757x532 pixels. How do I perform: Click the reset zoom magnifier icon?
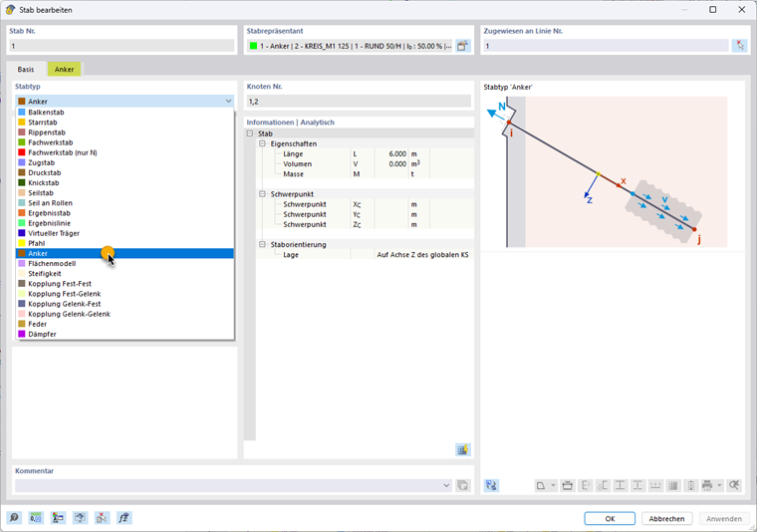(734, 485)
